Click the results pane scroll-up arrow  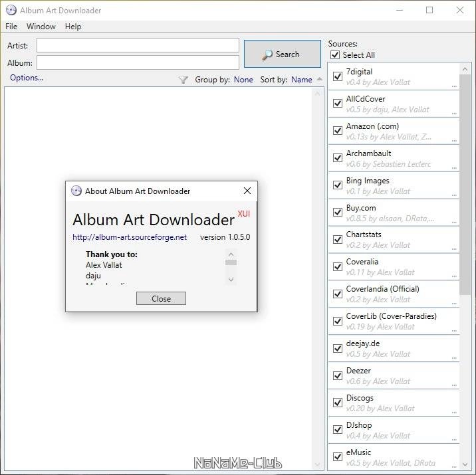tap(317, 94)
